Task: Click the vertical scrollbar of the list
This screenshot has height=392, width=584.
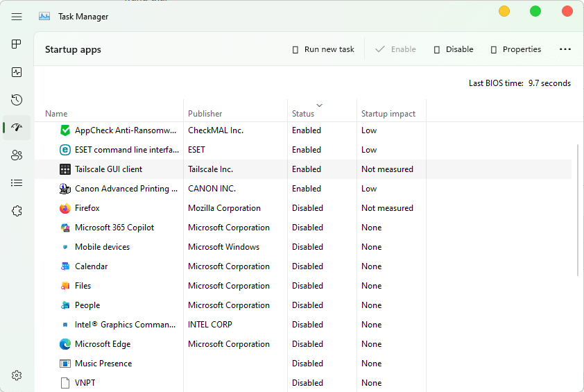Action: [x=578, y=210]
